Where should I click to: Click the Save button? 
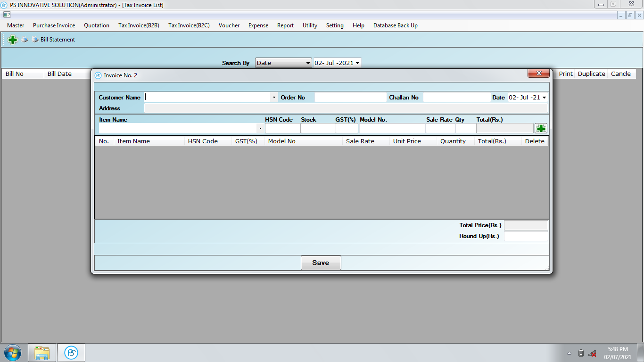(321, 263)
